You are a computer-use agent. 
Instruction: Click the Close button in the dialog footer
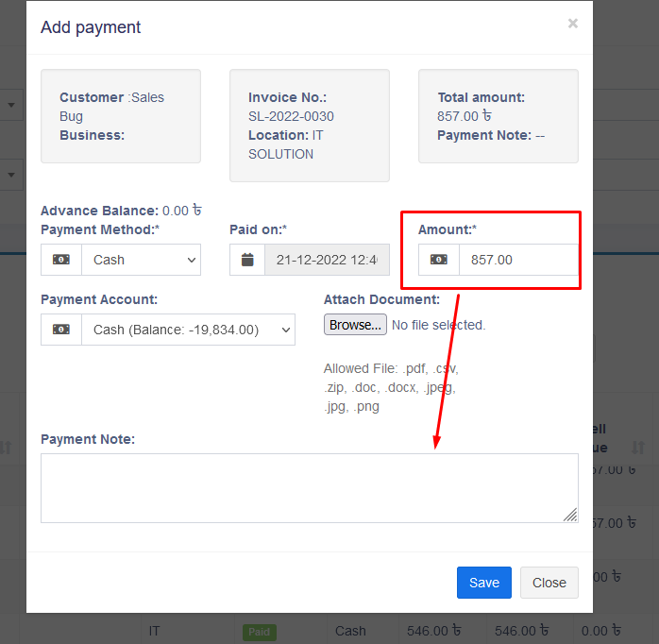[x=549, y=583]
